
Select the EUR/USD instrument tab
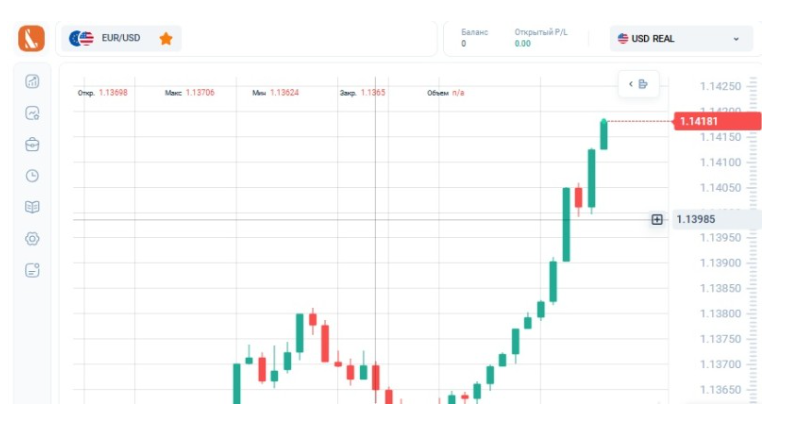point(110,39)
